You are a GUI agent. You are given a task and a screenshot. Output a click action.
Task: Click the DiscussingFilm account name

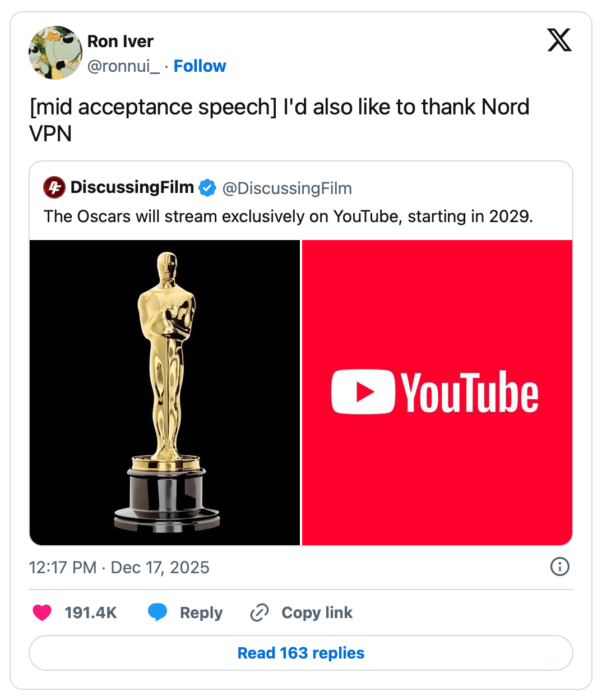[132, 187]
